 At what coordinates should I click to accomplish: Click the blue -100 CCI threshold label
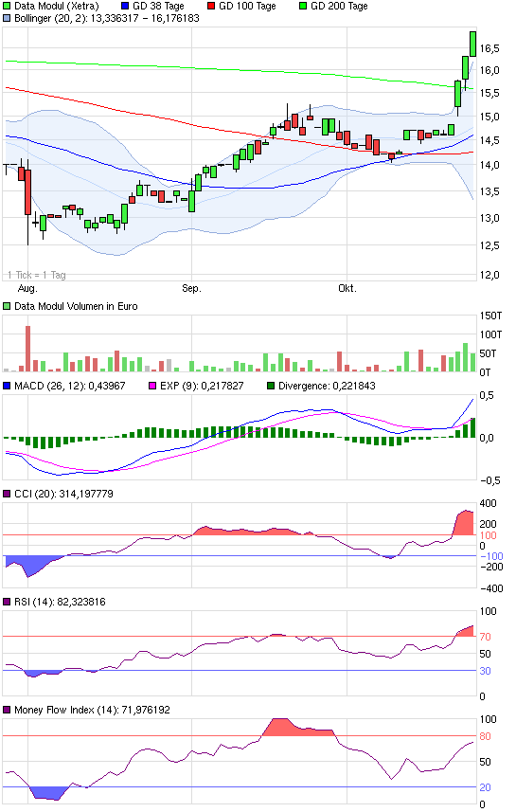coord(491,556)
